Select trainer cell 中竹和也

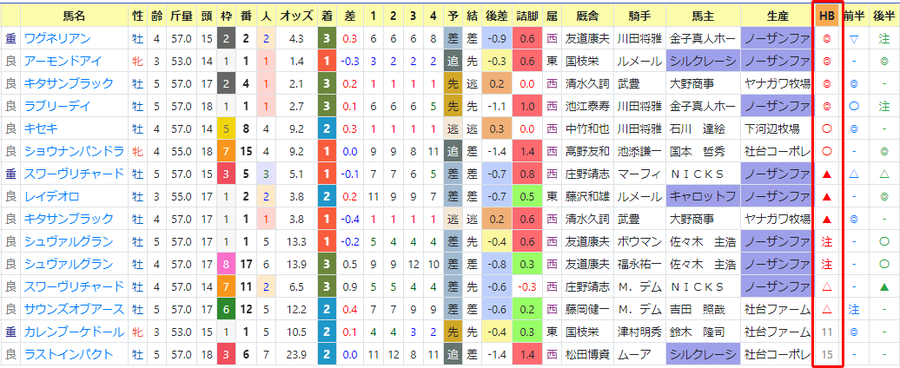(x=588, y=129)
